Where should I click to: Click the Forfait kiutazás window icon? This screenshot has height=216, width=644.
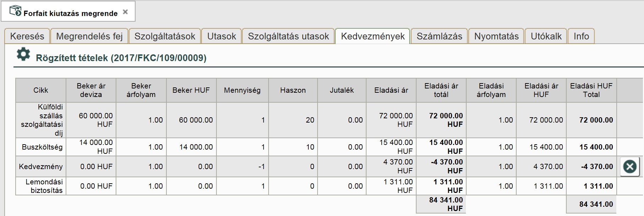pos(15,11)
